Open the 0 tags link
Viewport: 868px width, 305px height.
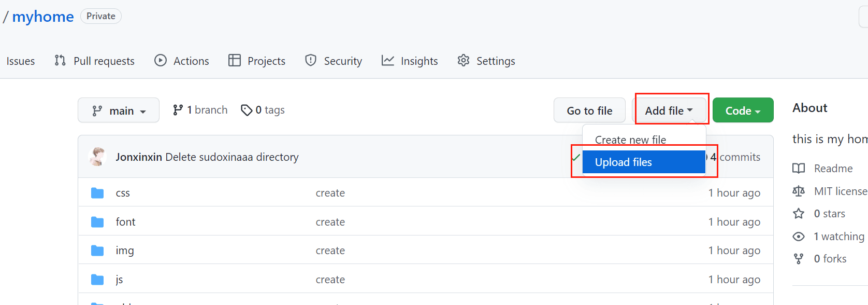coord(263,110)
